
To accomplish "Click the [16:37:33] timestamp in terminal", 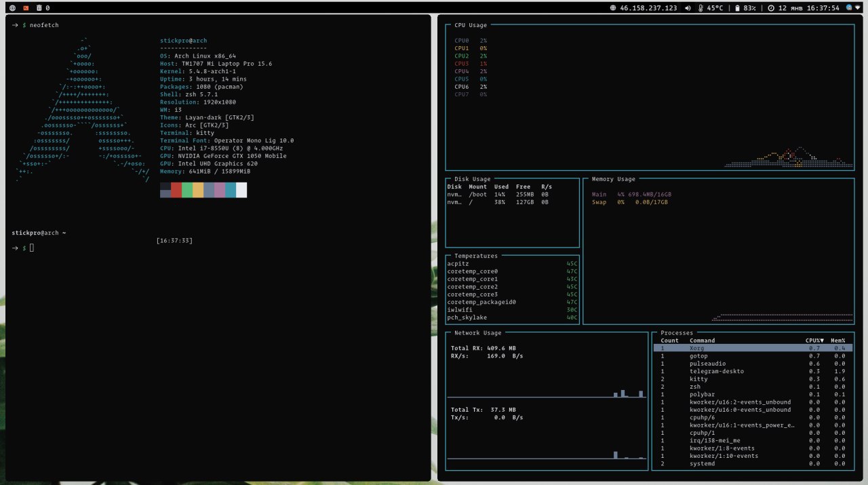I will 174,241.
